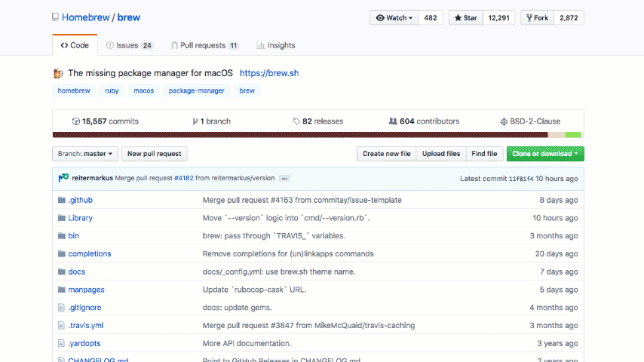Switch to the Insights tab

coord(275,45)
